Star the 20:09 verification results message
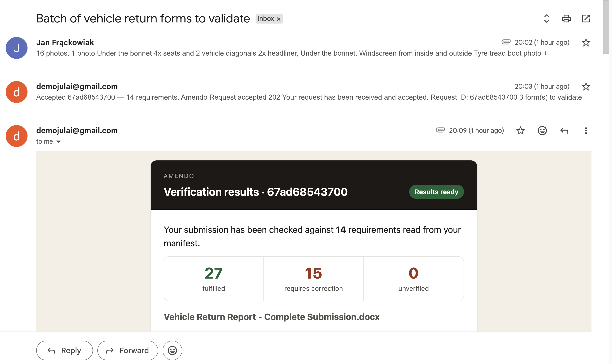Screen dimensions: 612x364 pyautogui.click(x=520, y=131)
